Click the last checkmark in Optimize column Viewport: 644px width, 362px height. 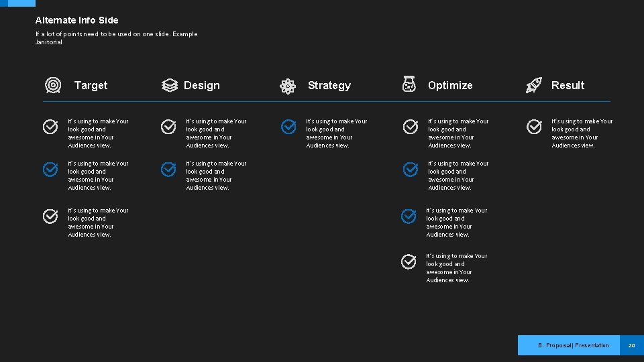tap(409, 261)
